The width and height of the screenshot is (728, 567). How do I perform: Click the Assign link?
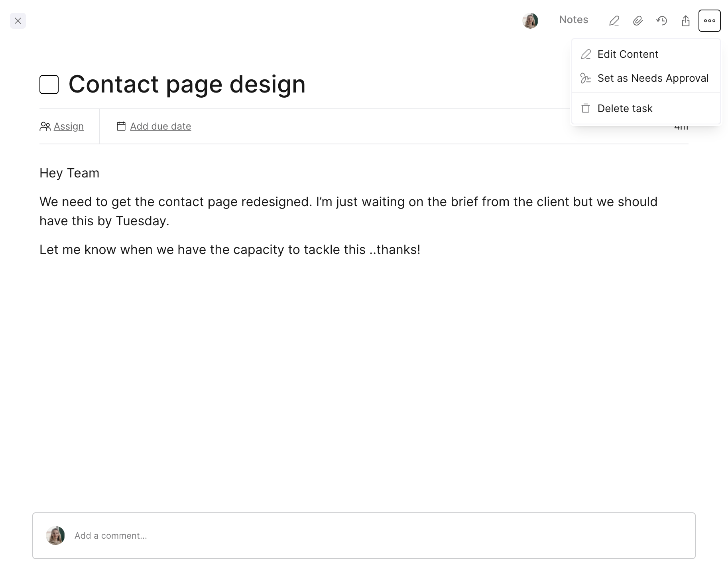click(x=69, y=126)
